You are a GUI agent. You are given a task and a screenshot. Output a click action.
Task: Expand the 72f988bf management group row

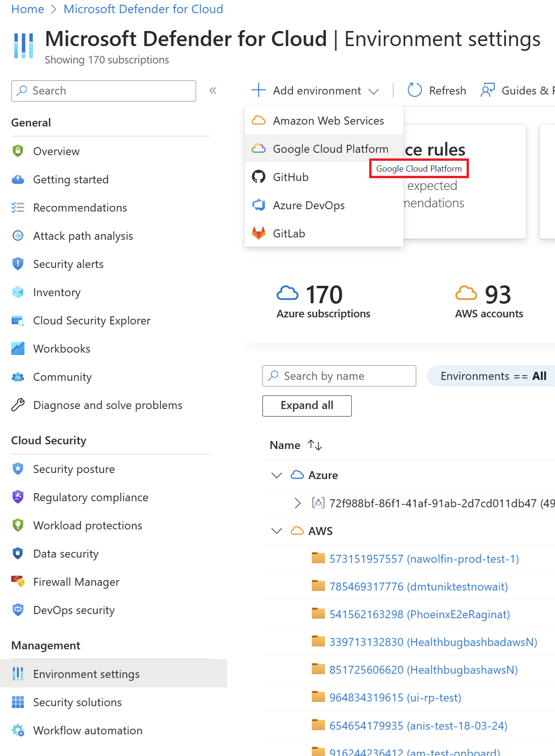297,503
